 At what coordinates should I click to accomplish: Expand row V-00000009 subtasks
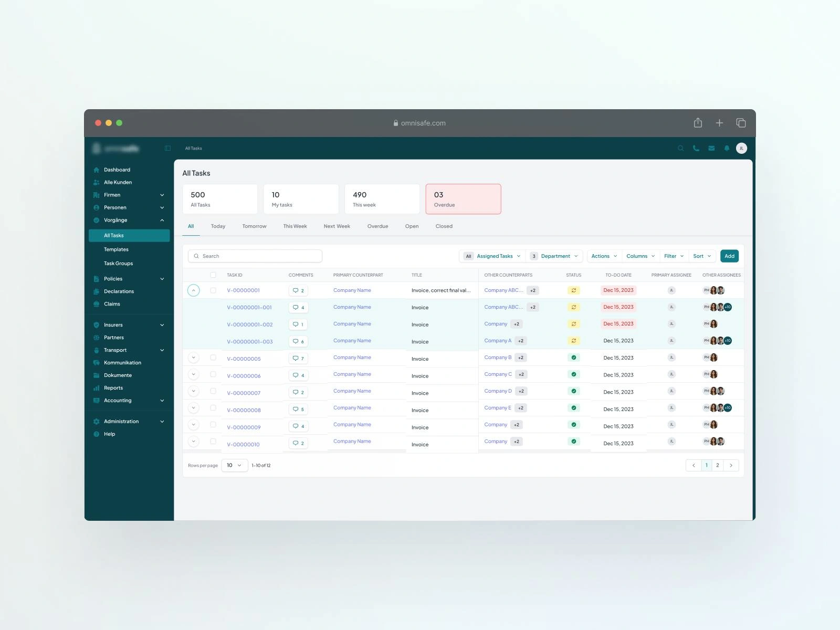point(193,425)
